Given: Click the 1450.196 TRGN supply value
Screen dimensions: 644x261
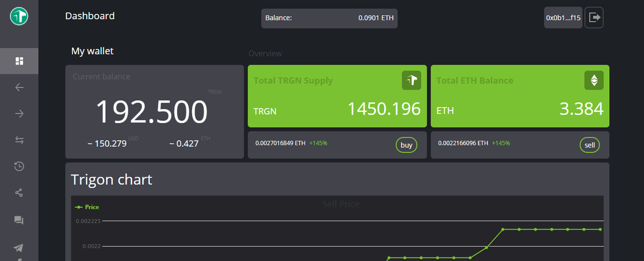Looking at the screenshot, I should click(x=384, y=109).
